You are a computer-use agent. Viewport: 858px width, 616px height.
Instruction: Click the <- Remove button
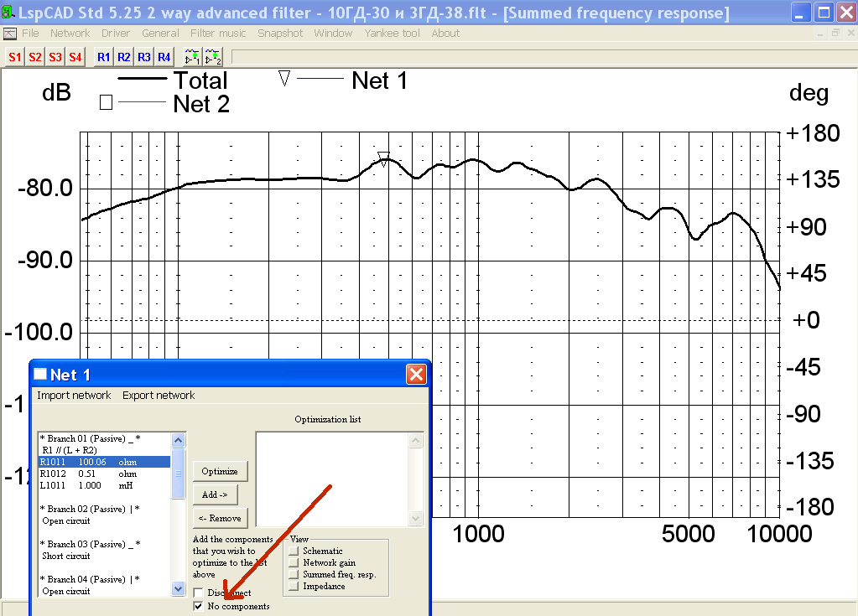pyautogui.click(x=220, y=518)
